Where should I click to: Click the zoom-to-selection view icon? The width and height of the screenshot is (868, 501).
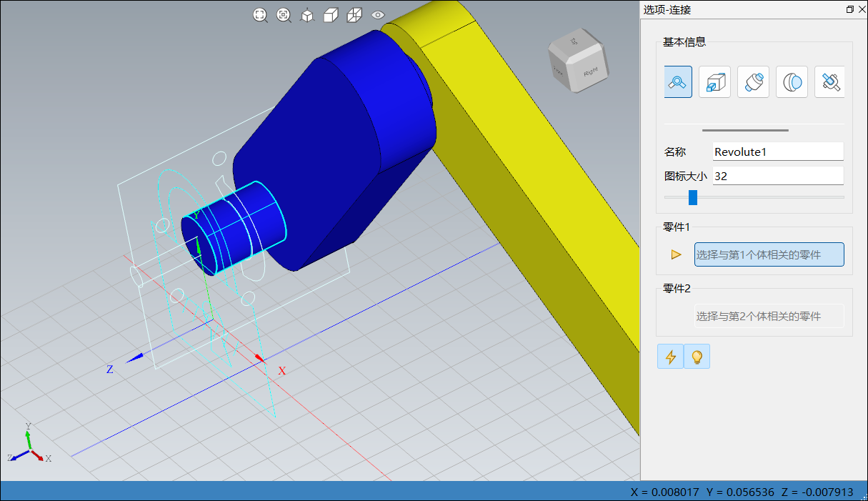tap(284, 15)
